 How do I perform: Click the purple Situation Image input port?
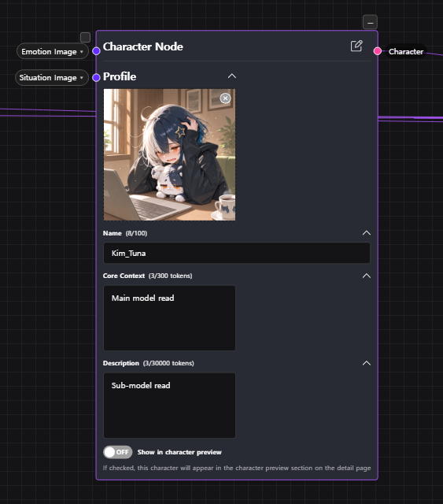96,77
